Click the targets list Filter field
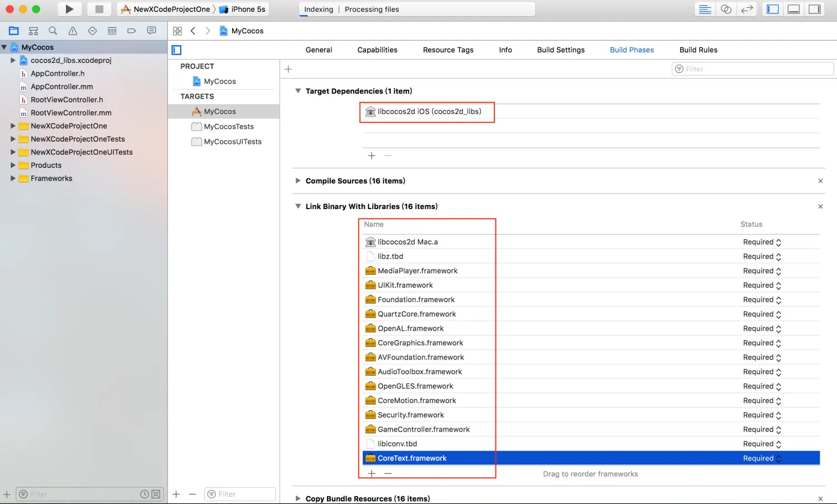This screenshot has width=837, height=504. [240, 494]
